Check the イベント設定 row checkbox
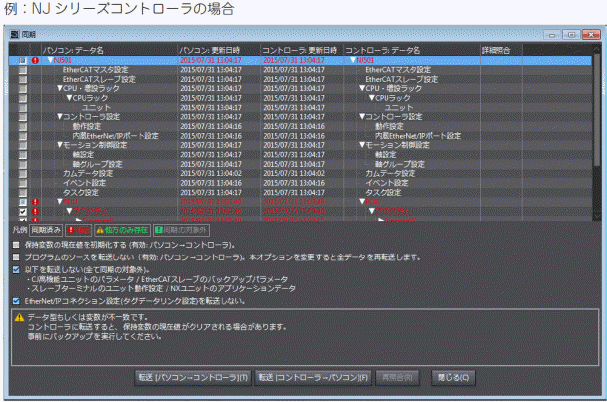Viewport: 607px width, 402px height. click(23, 183)
